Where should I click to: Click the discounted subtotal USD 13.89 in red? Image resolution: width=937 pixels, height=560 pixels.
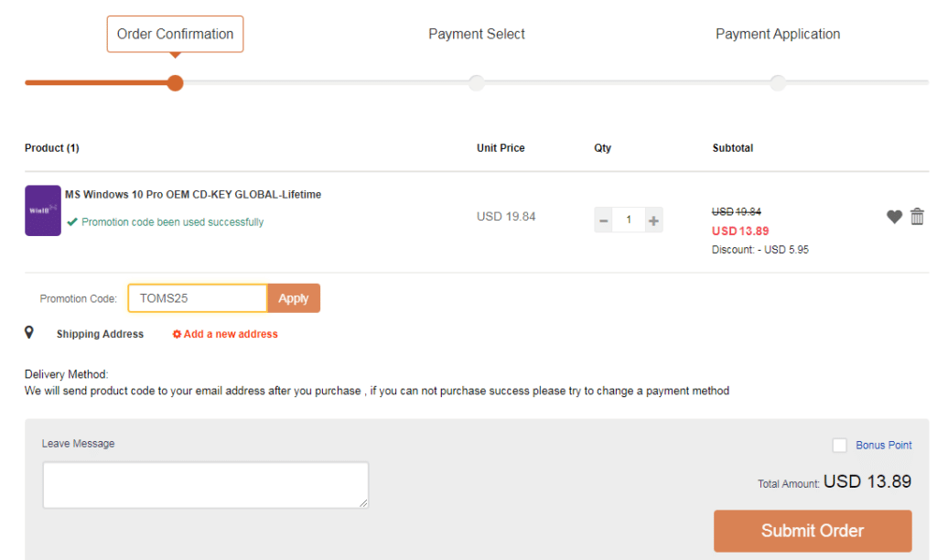tap(740, 231)
